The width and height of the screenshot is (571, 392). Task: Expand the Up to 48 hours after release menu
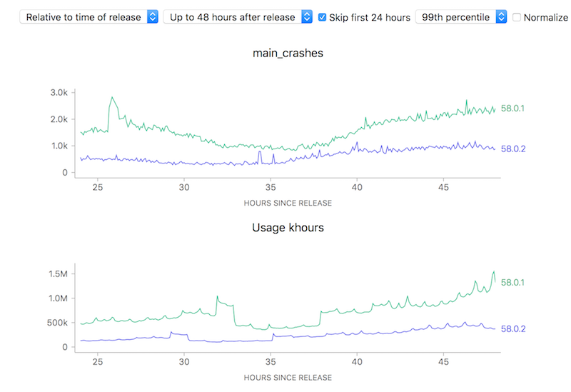[x=232, y=16]
